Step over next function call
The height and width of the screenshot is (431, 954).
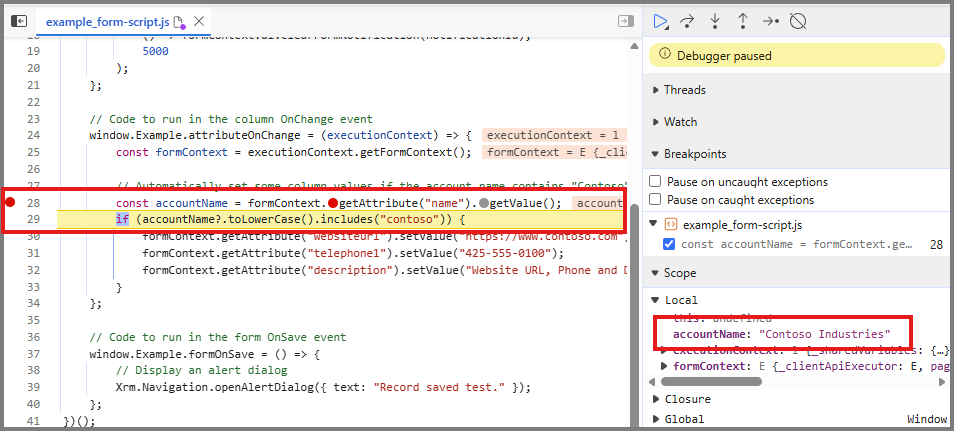[688, 21]
